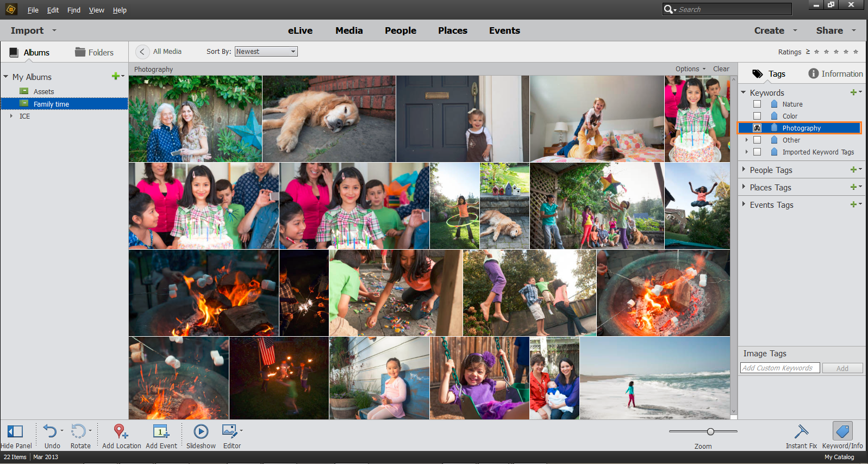Switch to the Places view

(452, 30)
